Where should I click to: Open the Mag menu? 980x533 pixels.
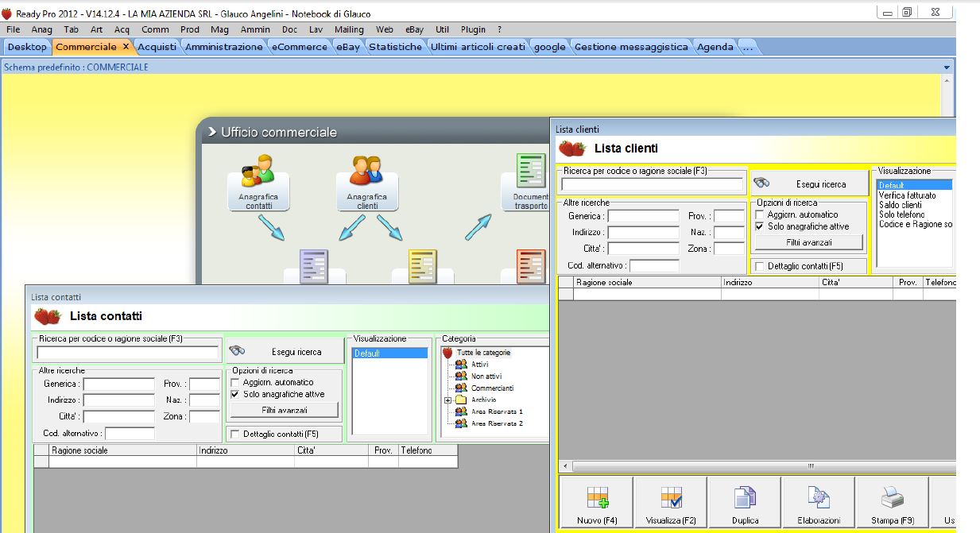point(219,29)
